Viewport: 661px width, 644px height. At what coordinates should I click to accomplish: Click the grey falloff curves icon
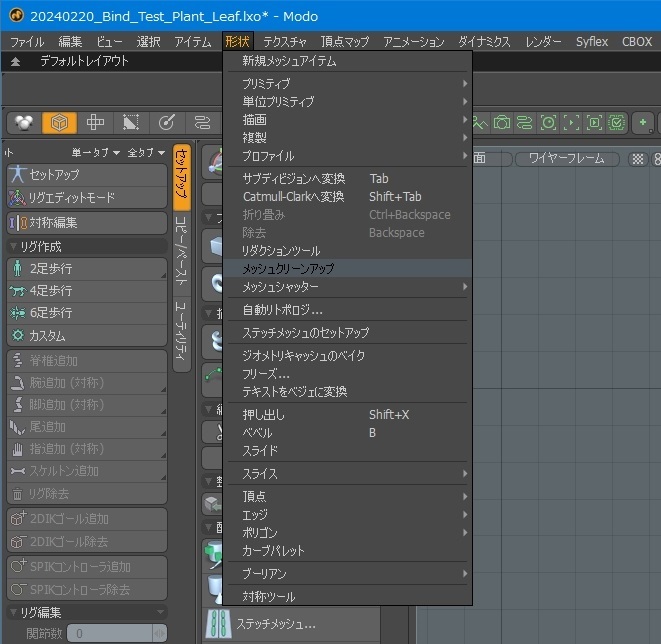coord(202,123)
